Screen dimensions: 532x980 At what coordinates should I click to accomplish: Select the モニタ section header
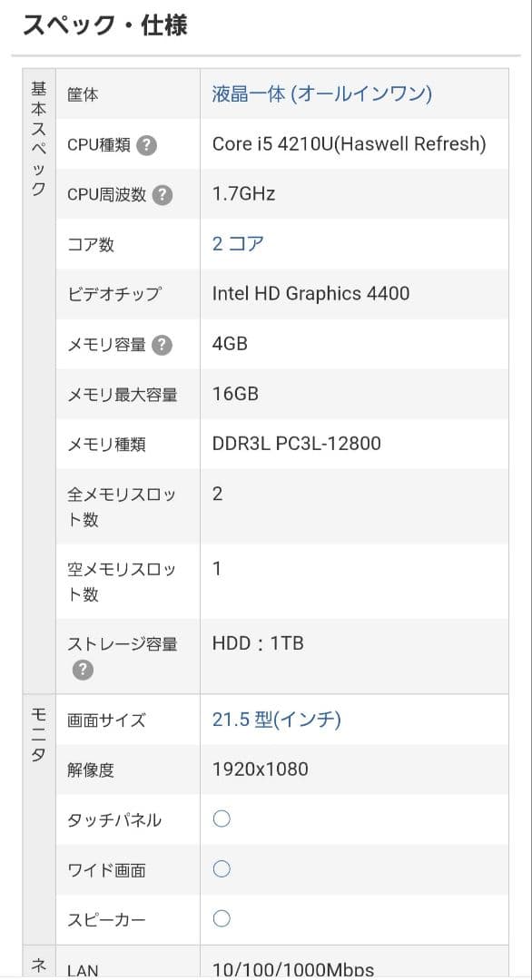tap(36, 735)
